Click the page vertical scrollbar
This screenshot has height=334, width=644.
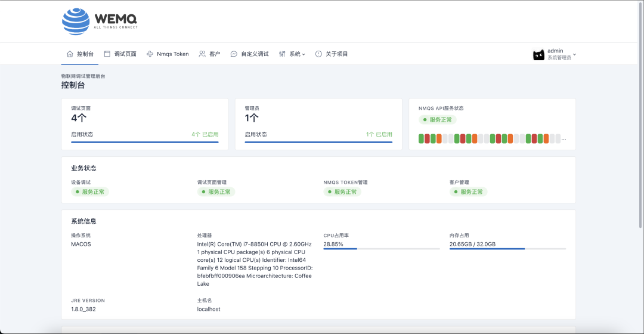(640, 115)
